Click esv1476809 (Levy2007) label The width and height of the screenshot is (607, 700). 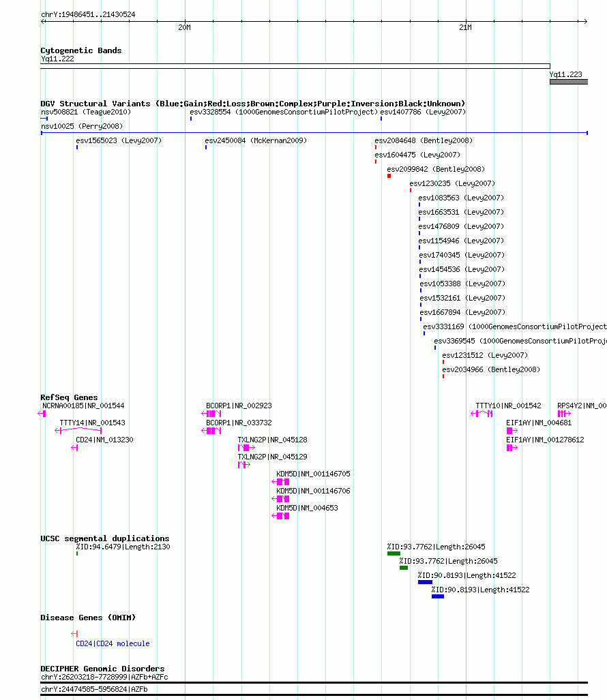point(461,226)
